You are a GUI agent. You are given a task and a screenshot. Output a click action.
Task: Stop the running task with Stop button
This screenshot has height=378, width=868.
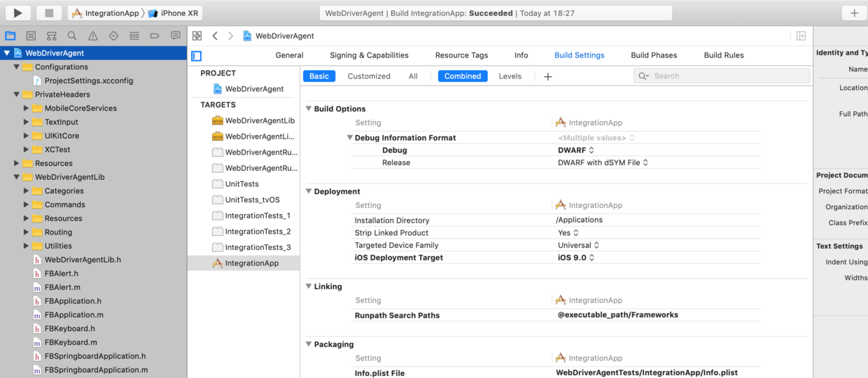49,13
